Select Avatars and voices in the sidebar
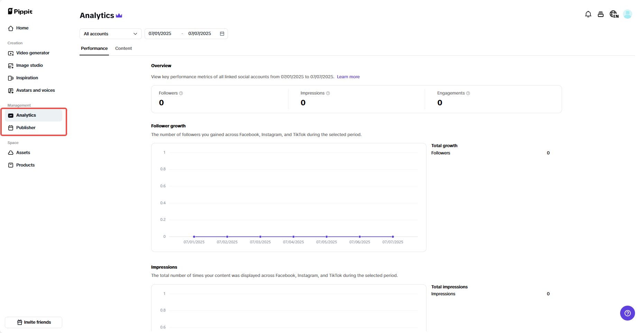Image resolution: width=644 pixels, height=333 pixels. click(35, 90)
